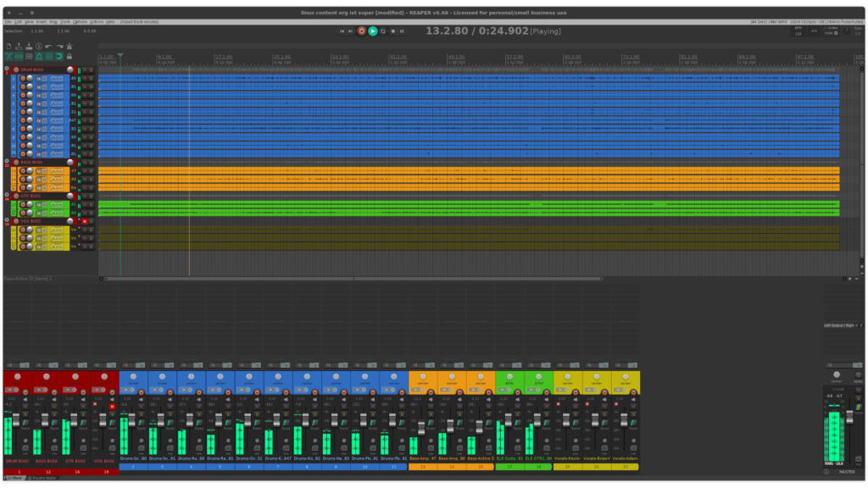The width and height of the screenshot is (868, 488).
Task: Click the Undo arrow icon
Action: tap(48, 47)
